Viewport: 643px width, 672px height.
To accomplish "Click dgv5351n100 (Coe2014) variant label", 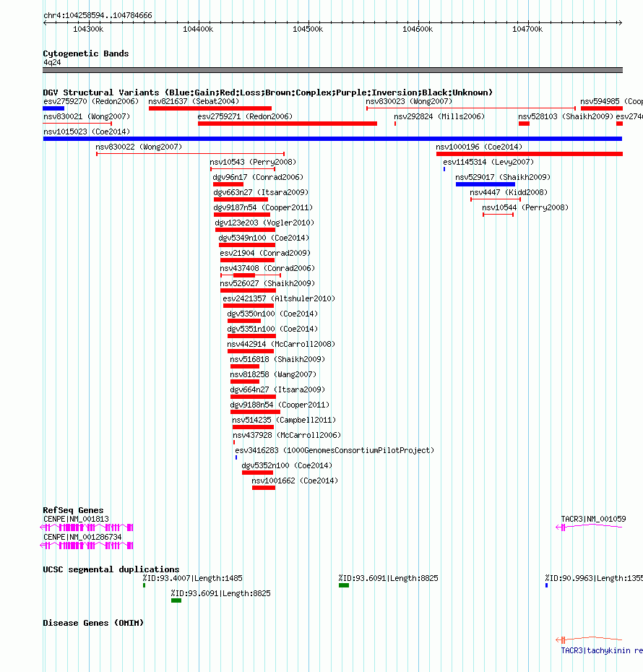I will pos(272,329).
